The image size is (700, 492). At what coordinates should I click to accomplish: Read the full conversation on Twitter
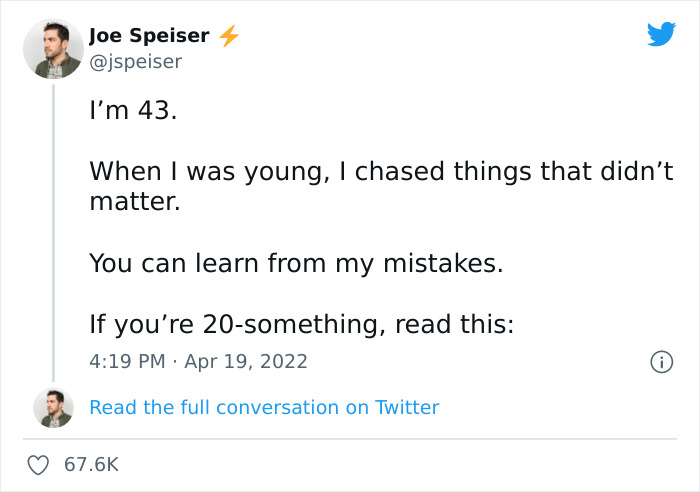(264, 407)
